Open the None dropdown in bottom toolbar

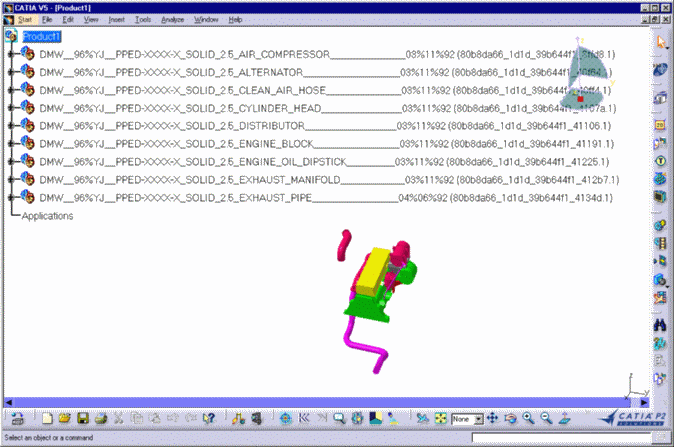479,419
